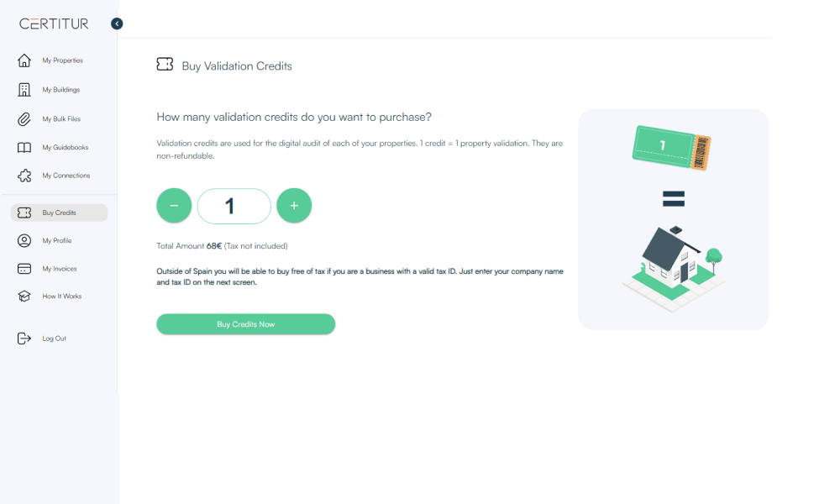Click the credit quantity input field

[234, 206]
